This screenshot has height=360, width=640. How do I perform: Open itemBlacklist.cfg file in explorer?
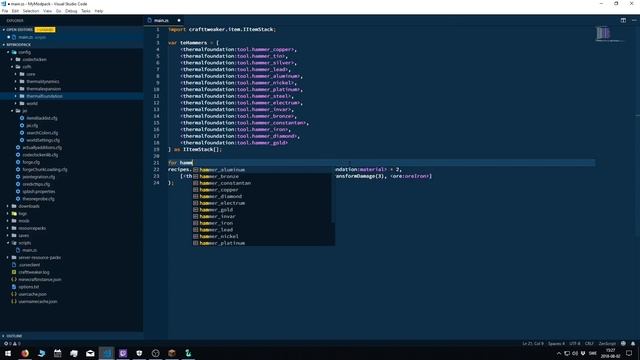[42, 118]
